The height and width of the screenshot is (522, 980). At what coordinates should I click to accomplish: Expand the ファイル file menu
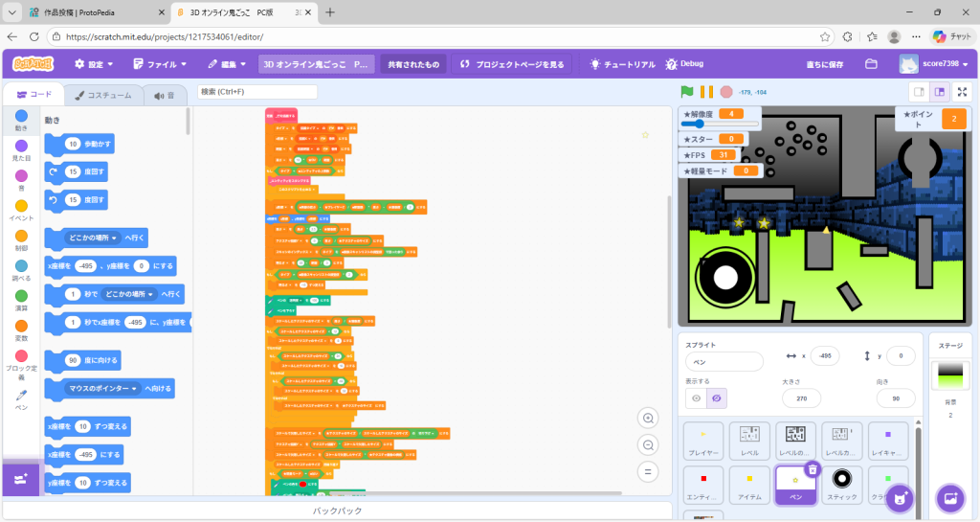coord(159,64)
